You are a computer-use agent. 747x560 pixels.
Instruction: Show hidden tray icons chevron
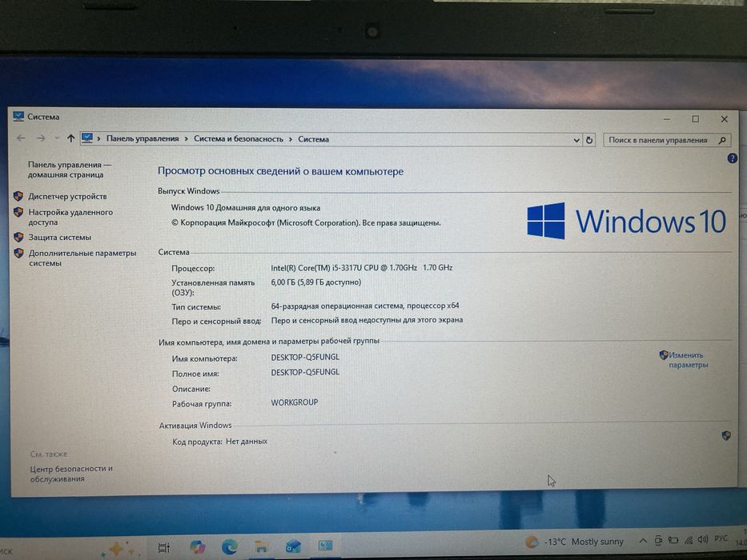tap(643, 541)
